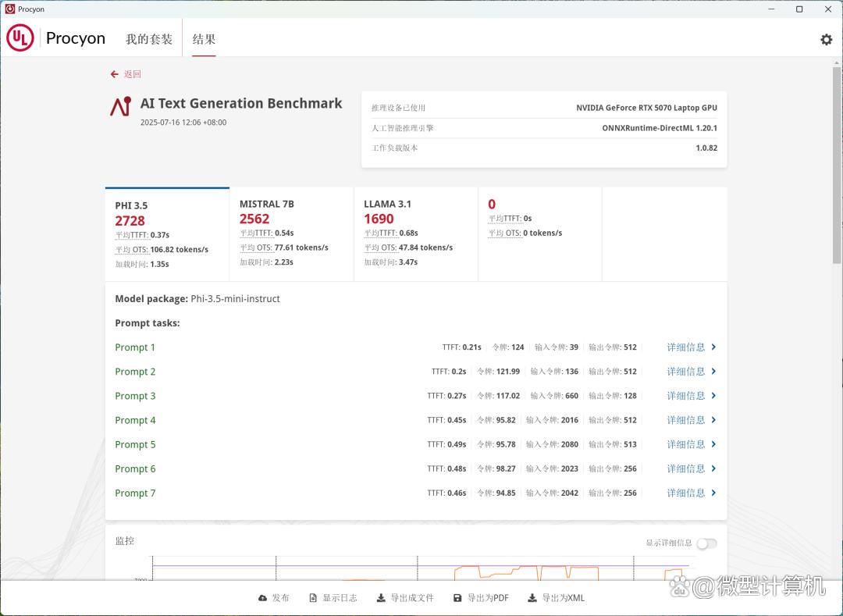Expand Prompt 7 details chevron
This screenshot has width=843, height=616.
[713, 493]
